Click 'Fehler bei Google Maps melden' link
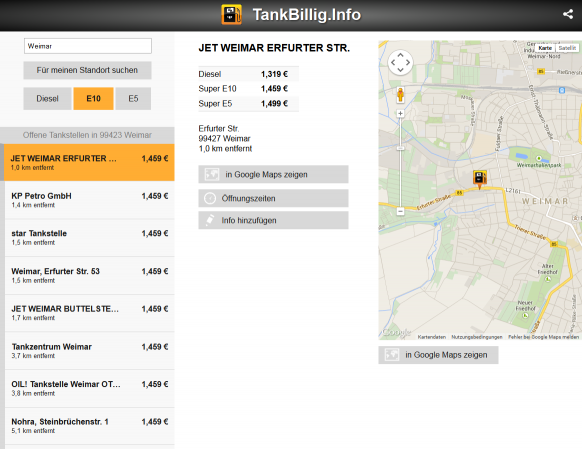582x449 pixels. (543, 337)
